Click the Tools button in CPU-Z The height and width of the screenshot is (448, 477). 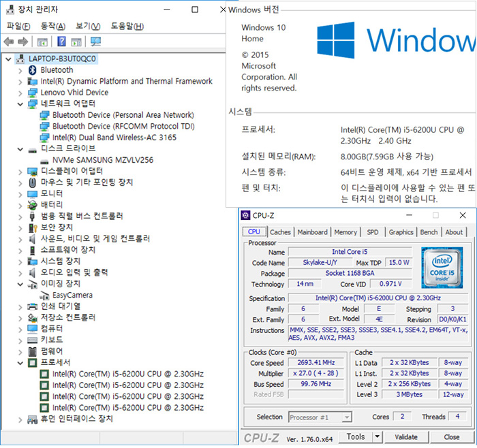coord(356,436)
